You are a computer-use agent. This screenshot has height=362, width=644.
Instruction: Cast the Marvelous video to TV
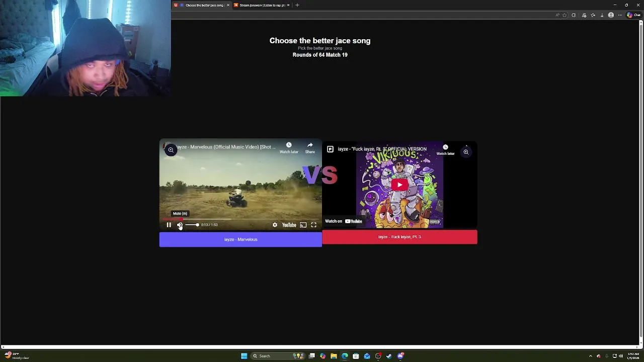[303, 225]
